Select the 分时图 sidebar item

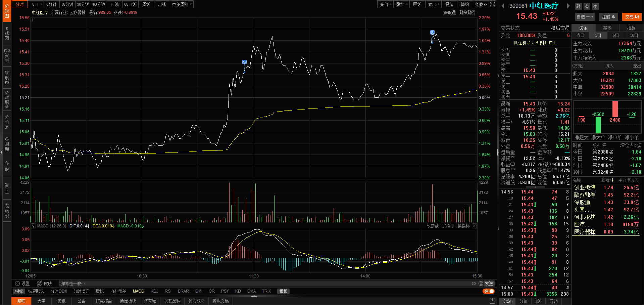point(7,11)
